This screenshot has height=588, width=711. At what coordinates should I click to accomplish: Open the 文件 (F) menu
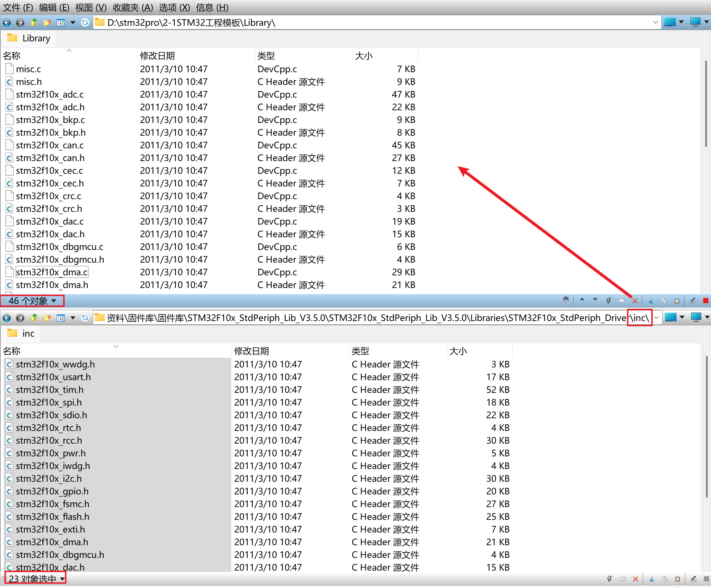(x=18, y=7)
